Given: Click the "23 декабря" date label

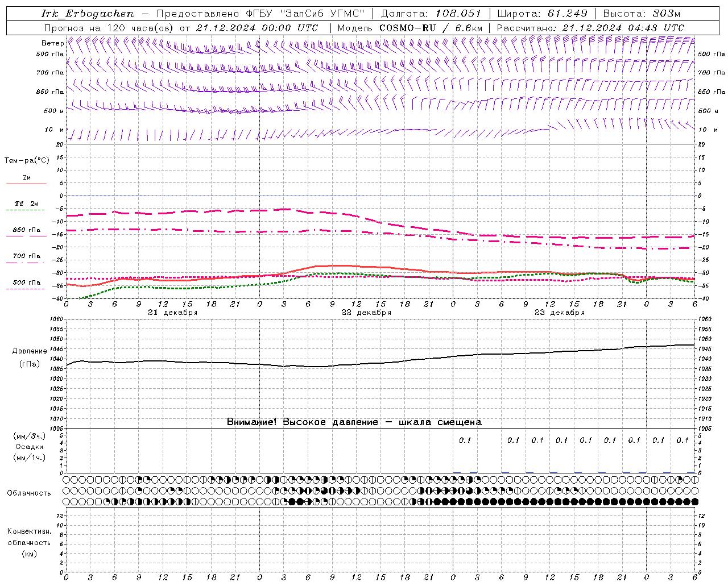Looking at the screenshot, I should pyautogui.click(x=560, y=313).
